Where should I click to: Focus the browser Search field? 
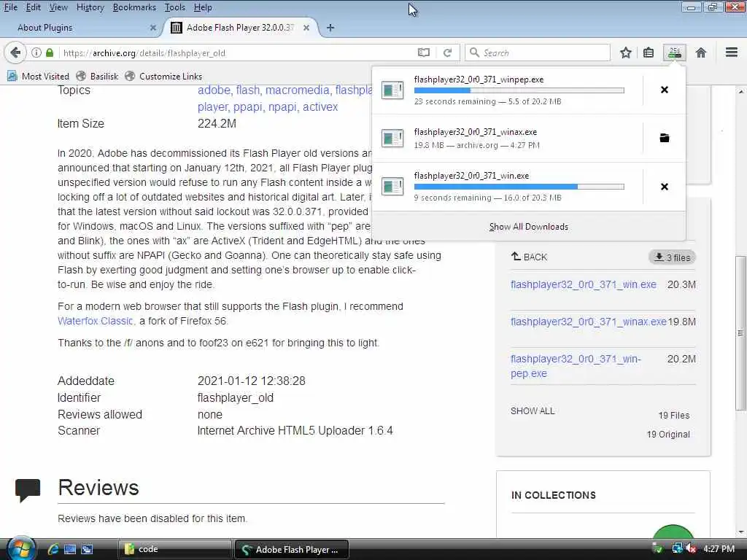pyautogui.click(x=538, y=52)
